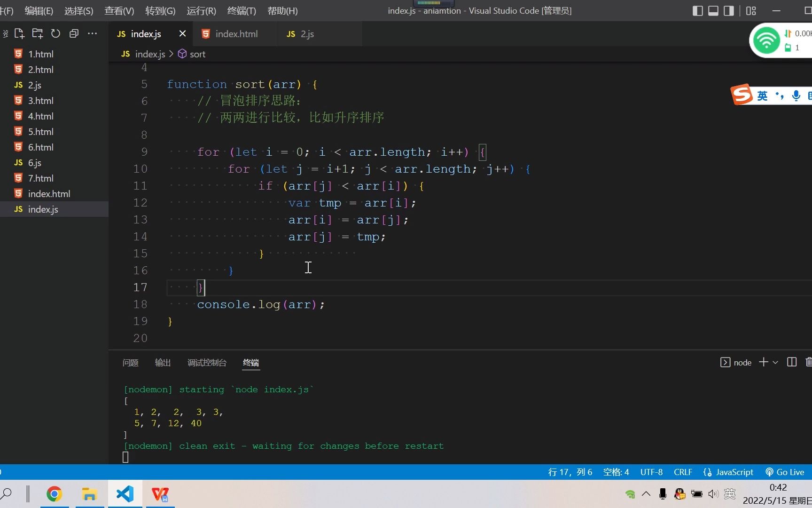Open WPS Office from taskbar

tap(160, 494)
